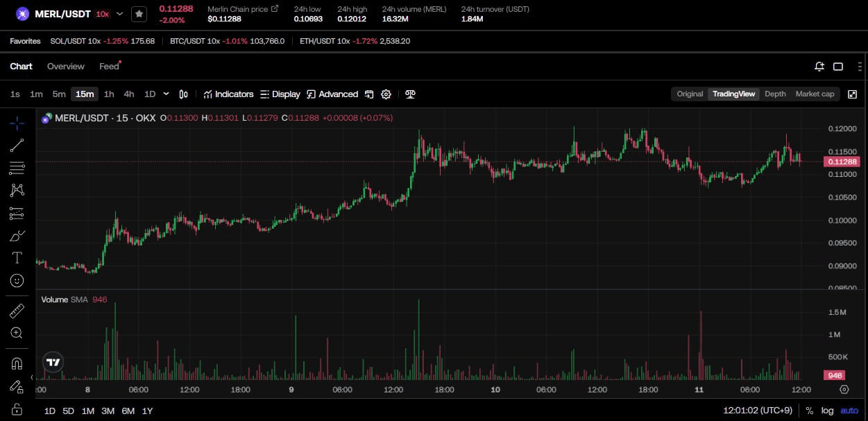Set date range to 3M
The image size is (868, 421).
108,411
